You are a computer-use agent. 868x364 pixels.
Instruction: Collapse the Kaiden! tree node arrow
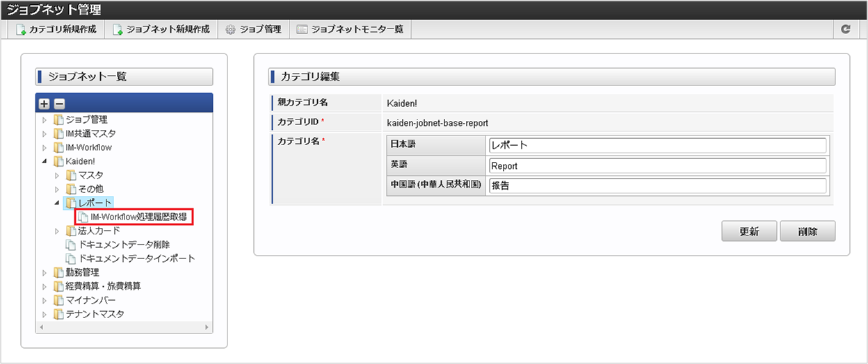click(45, 161)
